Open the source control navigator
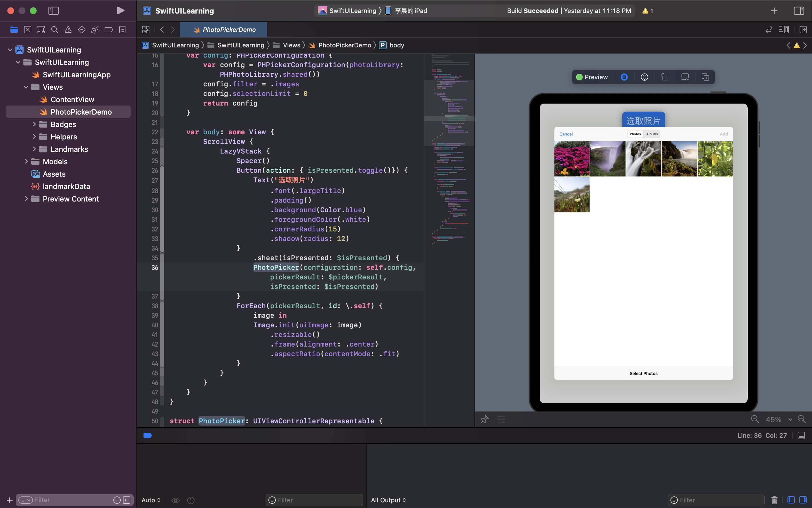Viewport: 812px width, 508px height. pyautogui.click(x=28, y=30)
